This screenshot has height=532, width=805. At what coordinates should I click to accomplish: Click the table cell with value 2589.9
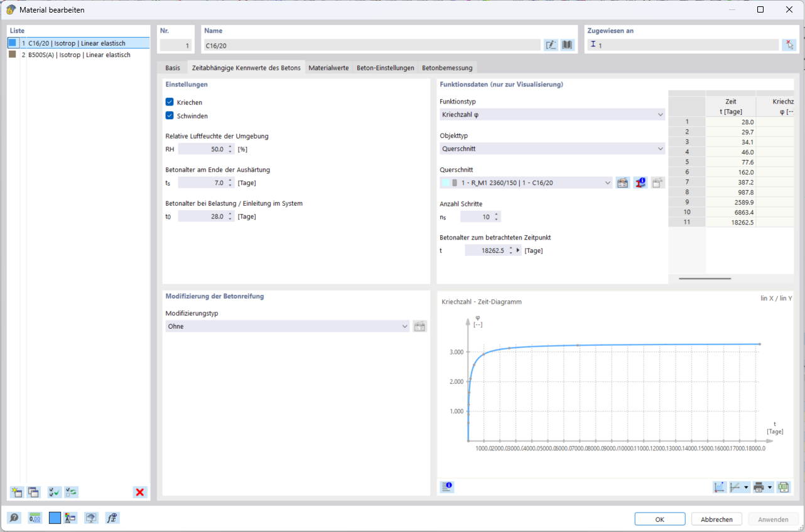click(731, 202)
